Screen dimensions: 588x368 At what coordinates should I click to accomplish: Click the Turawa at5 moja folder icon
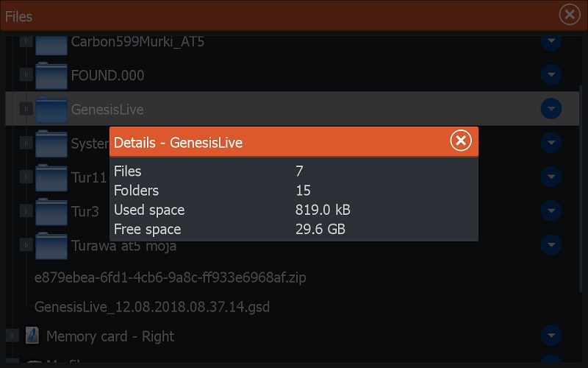coord(51,245)
